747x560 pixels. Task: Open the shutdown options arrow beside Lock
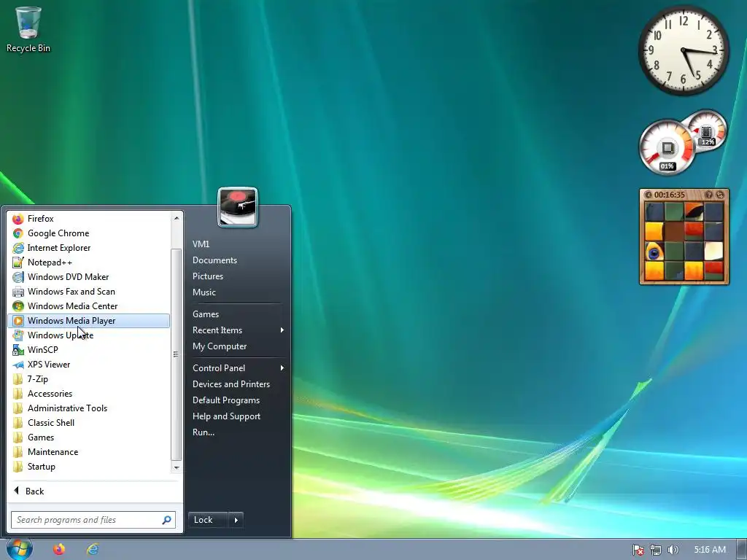point(236,520)
